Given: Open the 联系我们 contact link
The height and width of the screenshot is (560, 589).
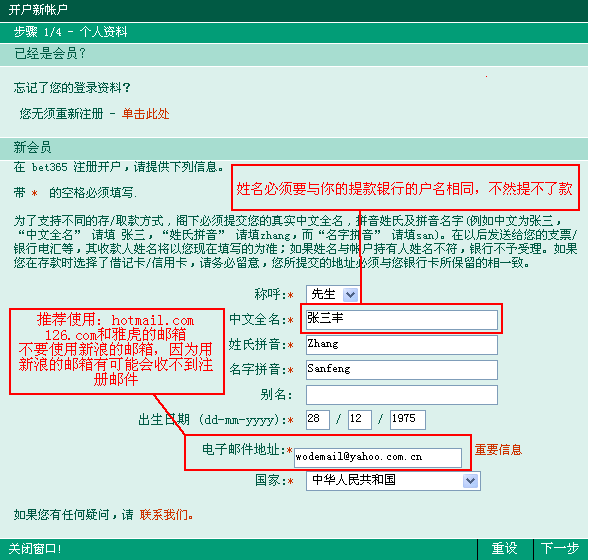Looking at the screenshot, I should pyautogui.click(x=166, y=515).
